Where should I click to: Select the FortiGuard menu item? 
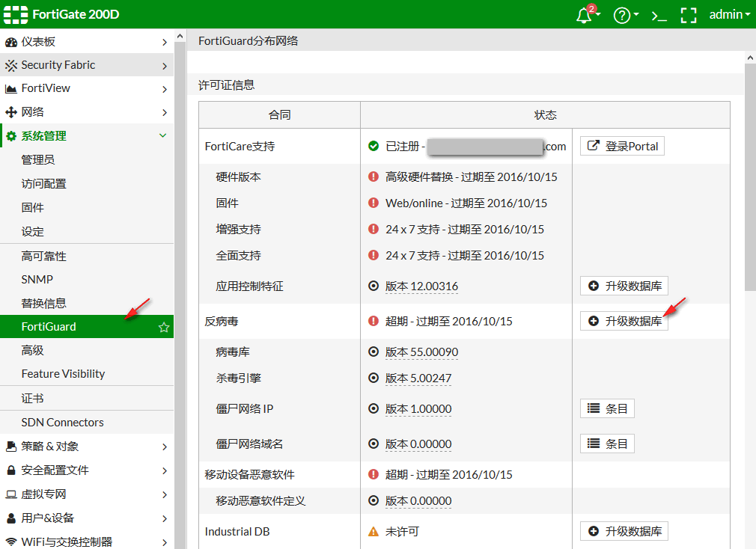coord(87,327)
